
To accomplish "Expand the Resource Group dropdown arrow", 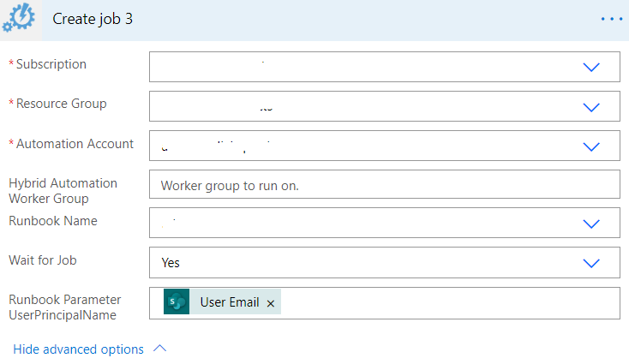I will tap(590, 107).
